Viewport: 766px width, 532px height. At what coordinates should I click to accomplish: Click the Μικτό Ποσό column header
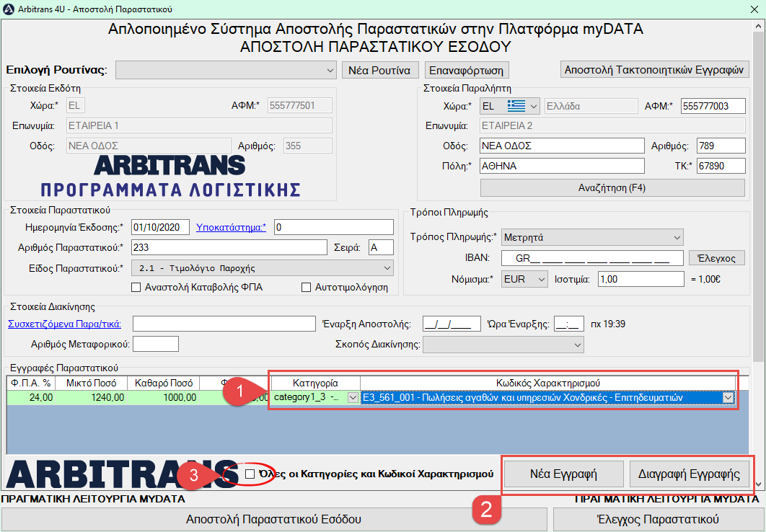(92, 383)
